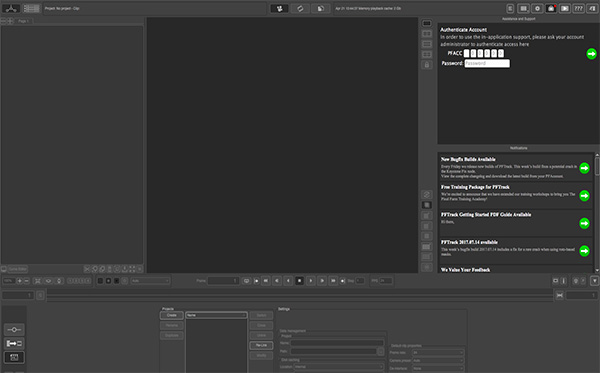Click the timeline end frame field

tap(582, 295)
